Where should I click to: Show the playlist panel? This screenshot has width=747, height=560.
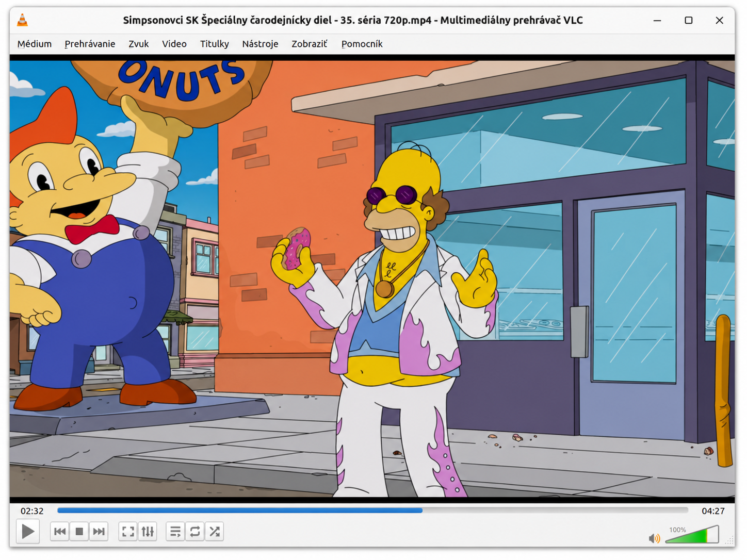click(x=175, y=531)
